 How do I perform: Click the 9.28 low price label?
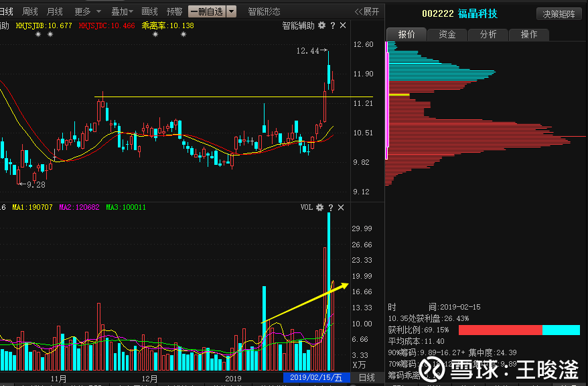(36, 185)
